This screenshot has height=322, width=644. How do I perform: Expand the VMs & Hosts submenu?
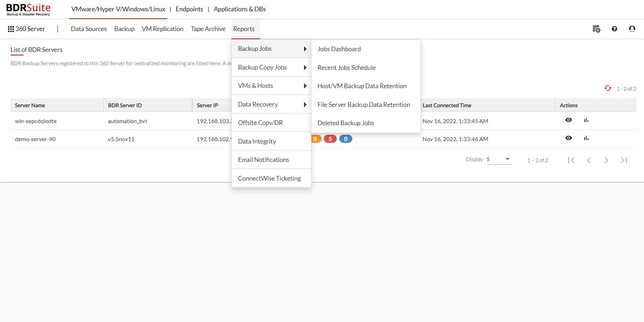tap(271, 86)
